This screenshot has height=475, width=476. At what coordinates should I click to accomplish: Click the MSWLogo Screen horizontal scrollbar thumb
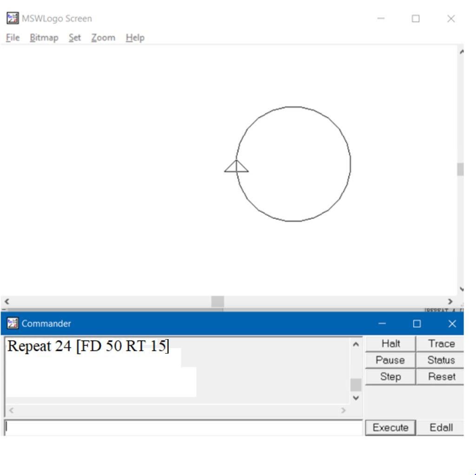218,301
